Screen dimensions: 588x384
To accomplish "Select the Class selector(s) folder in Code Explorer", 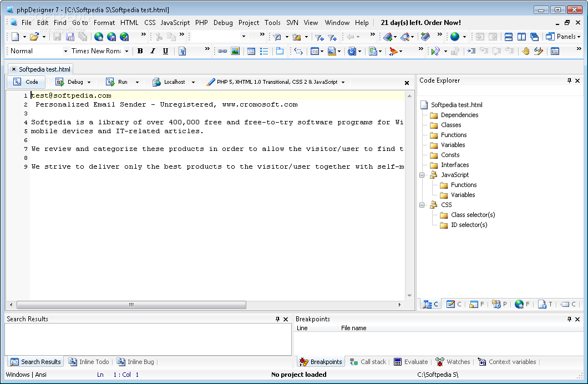I will coord(467,215).
